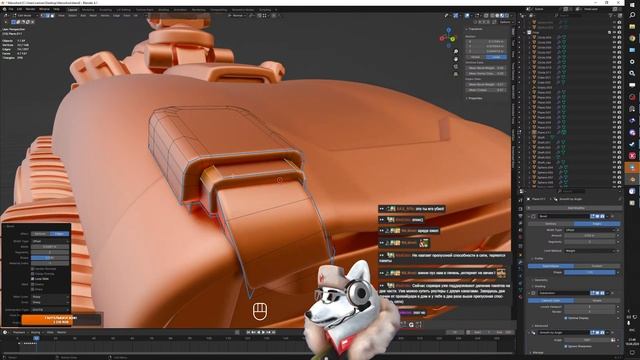Switch to face select mode

[52, 16]
